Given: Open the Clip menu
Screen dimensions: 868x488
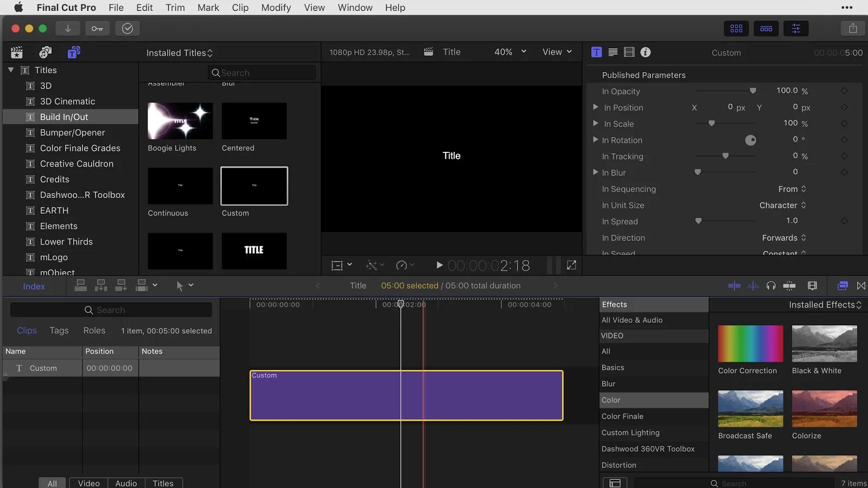Looking at the screenshot, I should (240, 8).
